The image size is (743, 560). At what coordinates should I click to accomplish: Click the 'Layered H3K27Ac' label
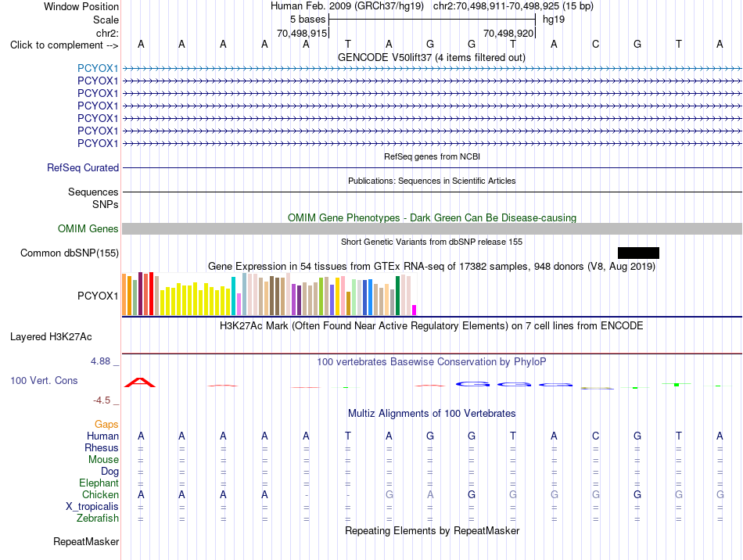pyautogui.click(x=51, y=337)
